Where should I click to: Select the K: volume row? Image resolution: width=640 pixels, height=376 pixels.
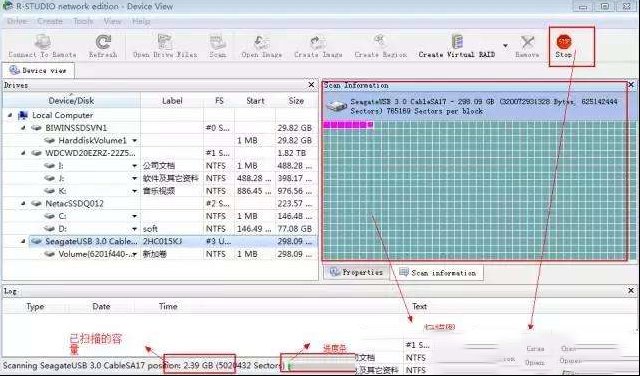tap(159, 191)
